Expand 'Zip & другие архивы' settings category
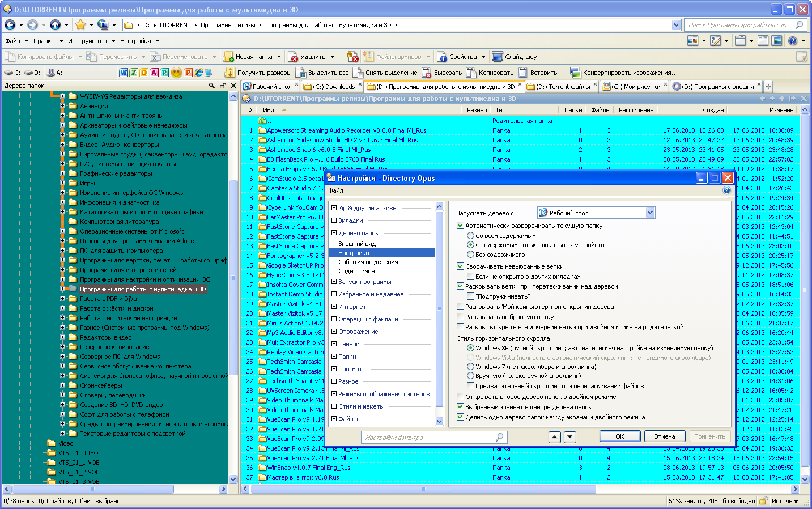The width and height of the screenshot is (812, 509). coord(334,208)
